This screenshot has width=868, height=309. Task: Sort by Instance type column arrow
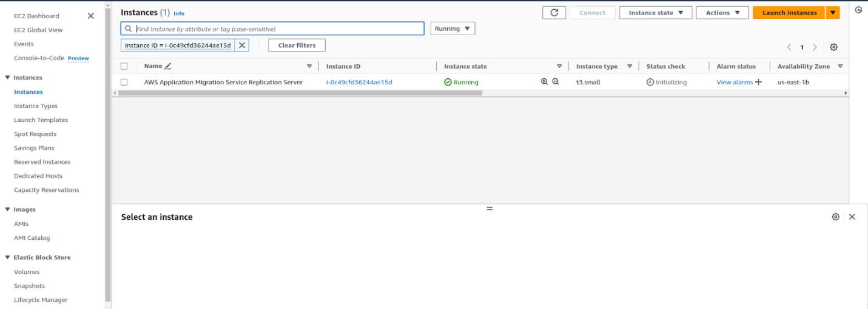[x=630, y=67]
